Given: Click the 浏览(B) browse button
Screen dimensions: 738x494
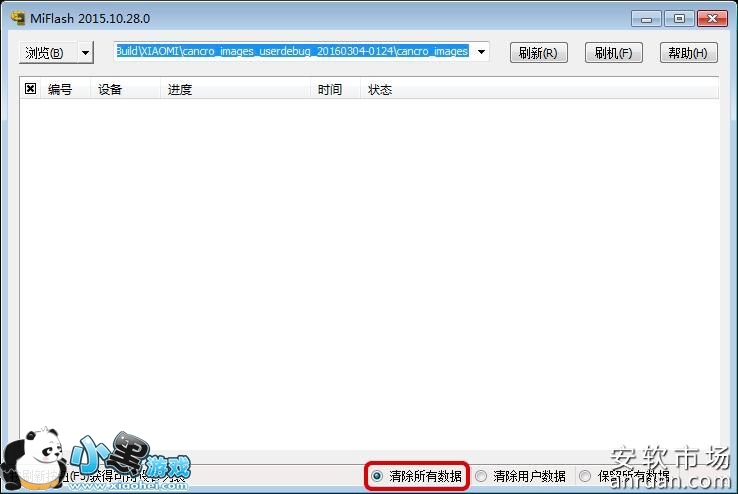Looking at the screenshot, I should click(x=48, y=53).
